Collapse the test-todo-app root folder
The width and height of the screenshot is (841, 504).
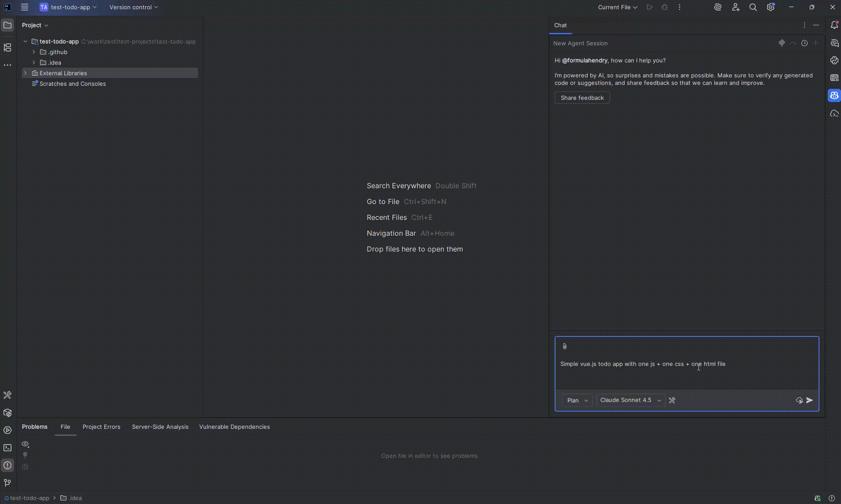[26, 41]
